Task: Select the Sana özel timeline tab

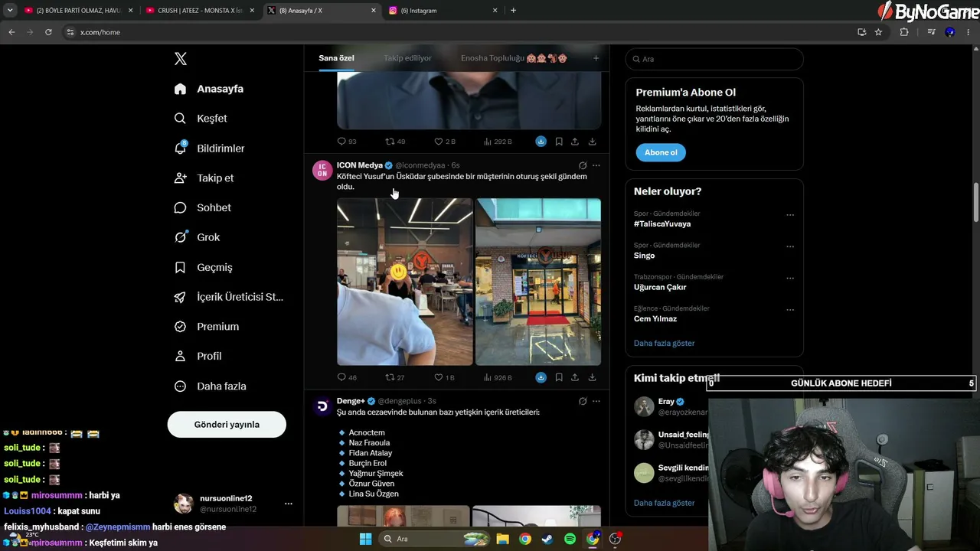Action: click(336, 58)
